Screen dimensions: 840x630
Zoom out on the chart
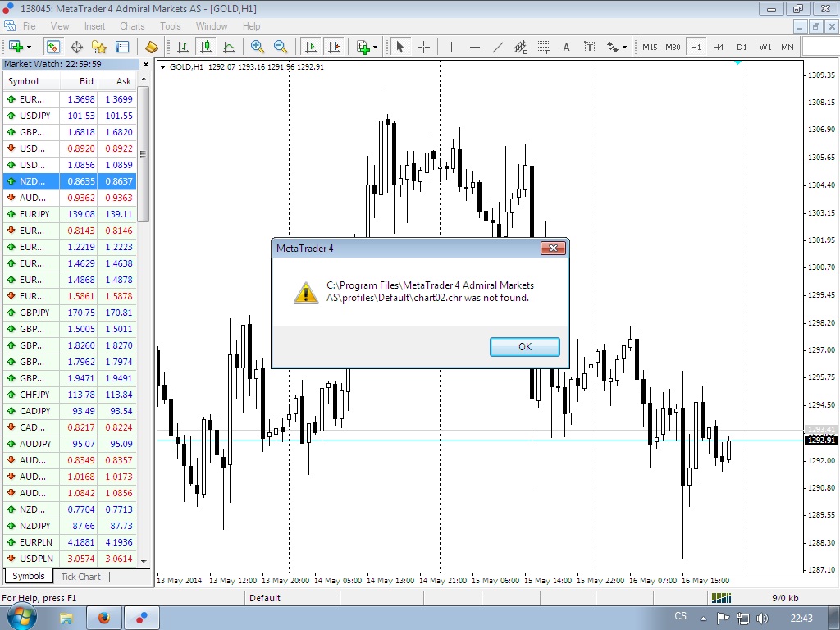click(281, 47)
